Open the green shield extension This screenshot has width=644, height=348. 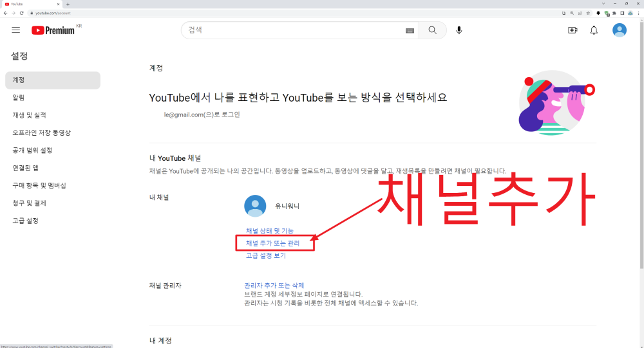pos(607,13)
